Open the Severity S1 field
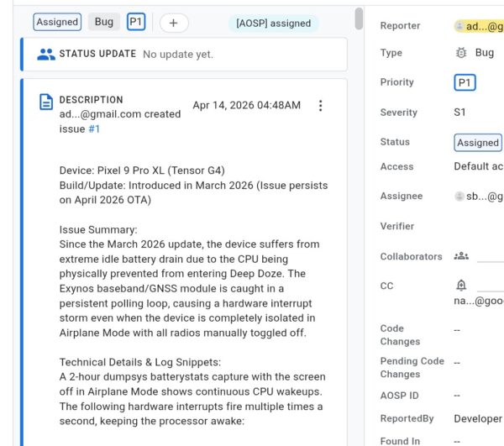This screenshot has width=504, height=446. (x=459, y=113)
